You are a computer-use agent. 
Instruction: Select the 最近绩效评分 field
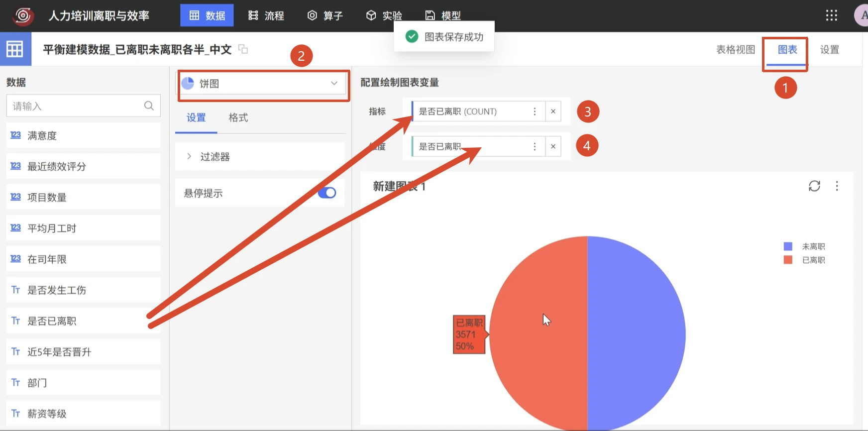[x=83, y=166]
